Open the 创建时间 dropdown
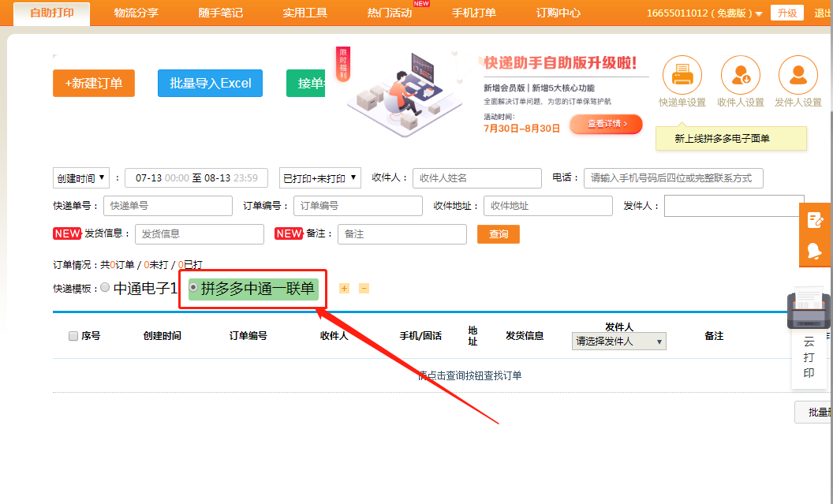833x504 pixels. 81,178
